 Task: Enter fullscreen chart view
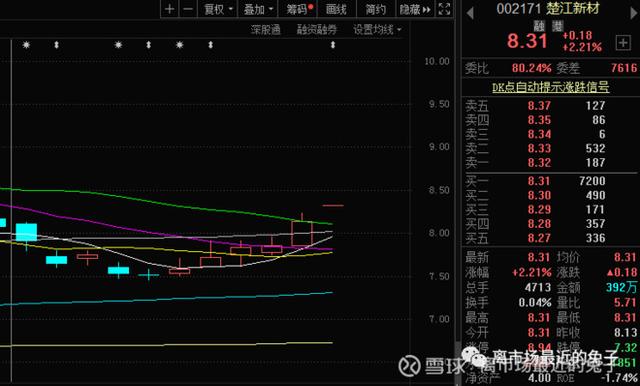tap(444, 9)
